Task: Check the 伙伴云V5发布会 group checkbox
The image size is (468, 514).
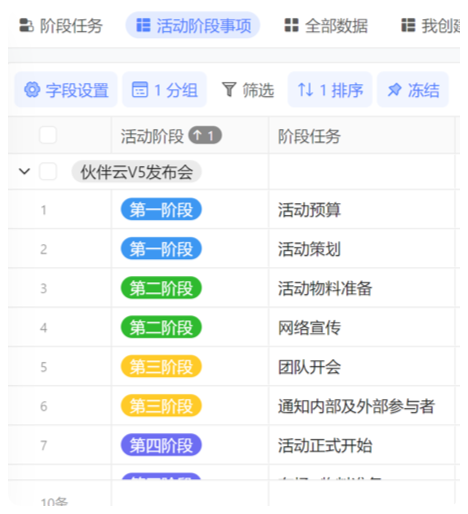Action: pos(48,172)
